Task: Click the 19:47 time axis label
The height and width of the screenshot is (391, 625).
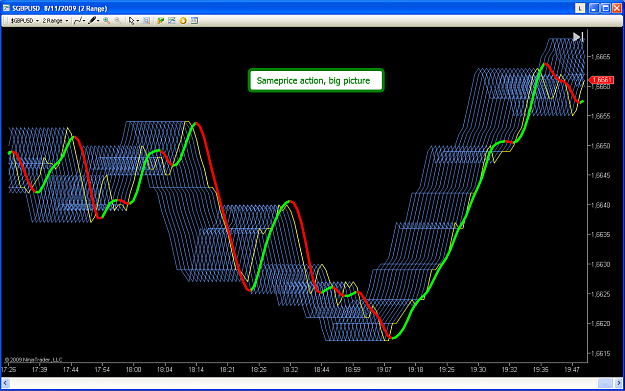Action: coord(572,369)
